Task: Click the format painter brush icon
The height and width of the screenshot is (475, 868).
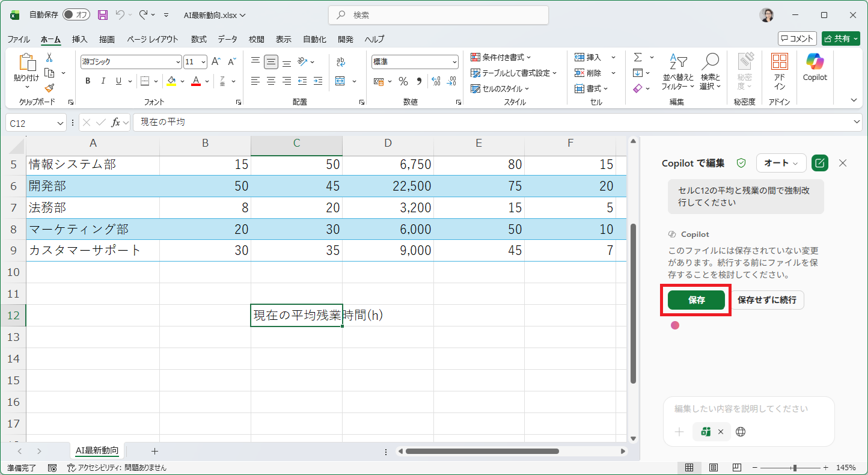Action: [49, 88]
